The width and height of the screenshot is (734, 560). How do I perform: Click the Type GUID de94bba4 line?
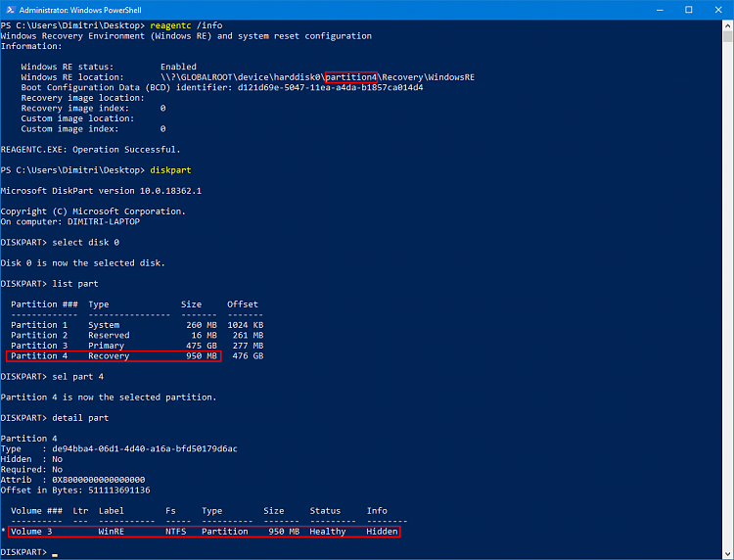tap(118, 448)
